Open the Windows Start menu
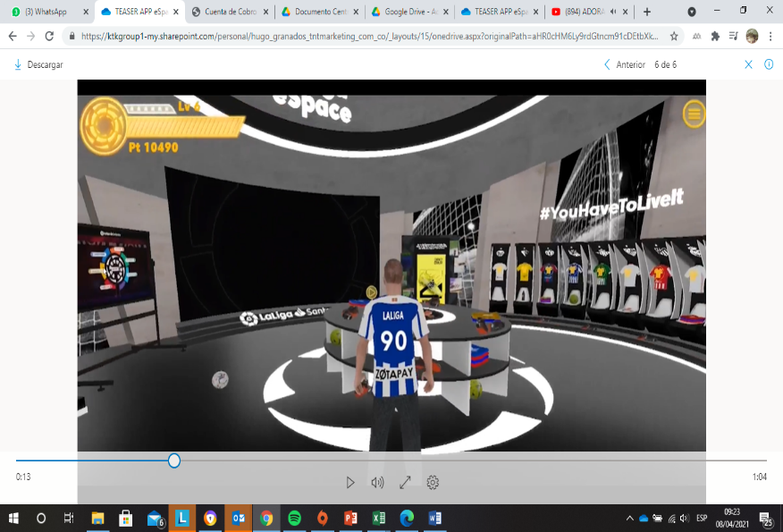783x532 pixels. [x=13, y=518]
